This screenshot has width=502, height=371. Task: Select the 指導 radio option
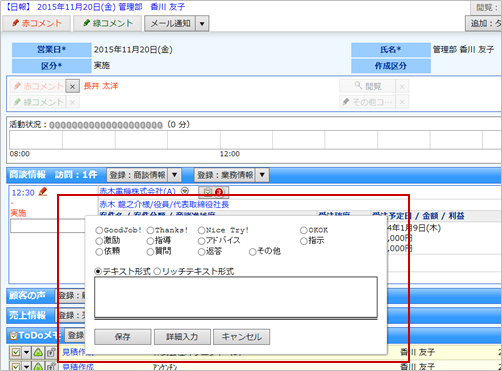click(150, 241)
